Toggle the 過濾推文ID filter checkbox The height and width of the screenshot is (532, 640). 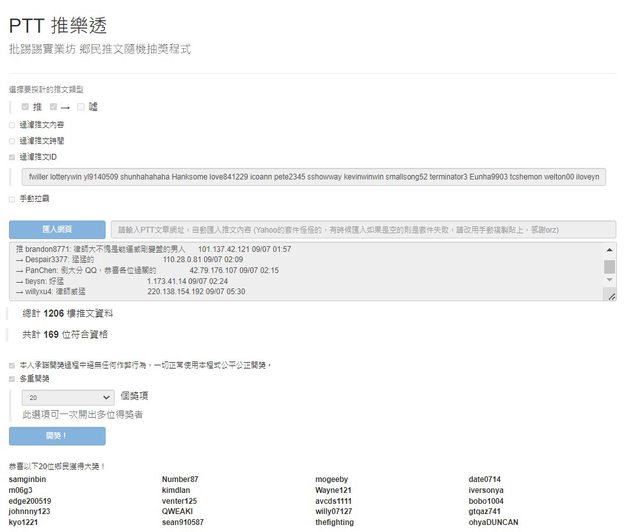point(12,157)
